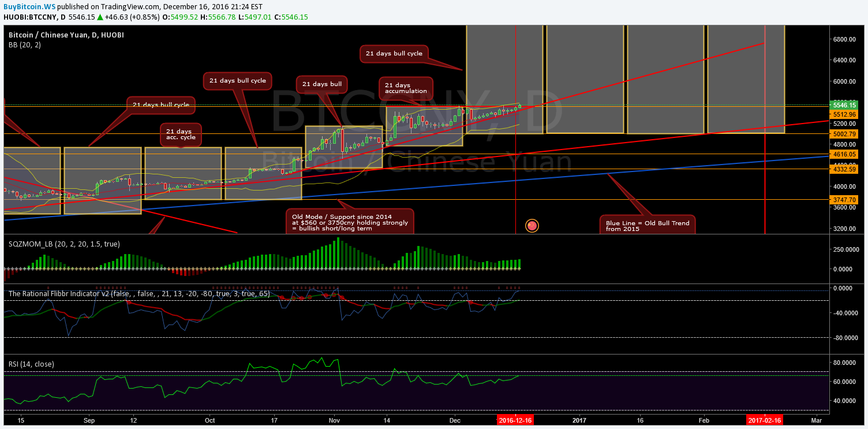Click the -80.0000 value on Flibbr axis
The height and width of the screenshot is (429, 868).
845,338
